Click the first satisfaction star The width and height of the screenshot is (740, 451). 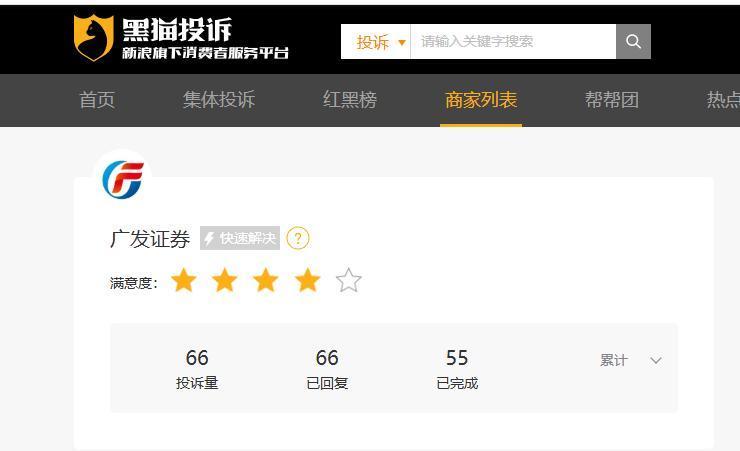pos(184,280)
